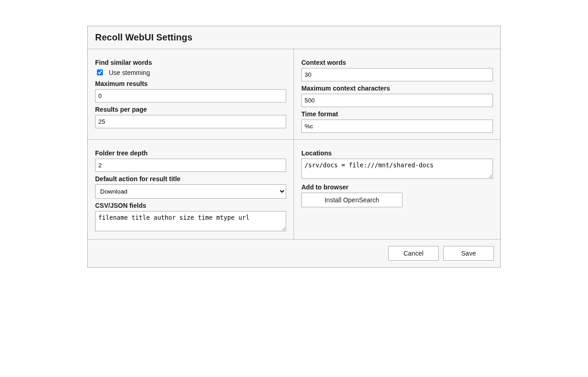
Task: Open the Default action for result title dropdown
Action: [191, 191]
